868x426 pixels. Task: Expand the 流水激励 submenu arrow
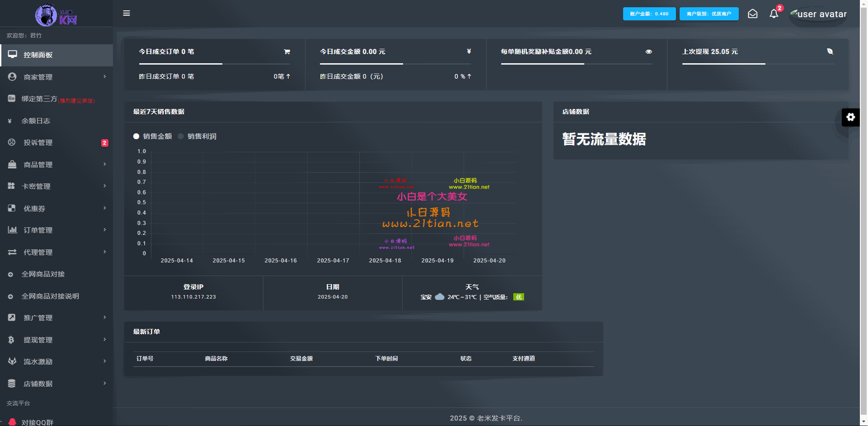click(104, 361)
